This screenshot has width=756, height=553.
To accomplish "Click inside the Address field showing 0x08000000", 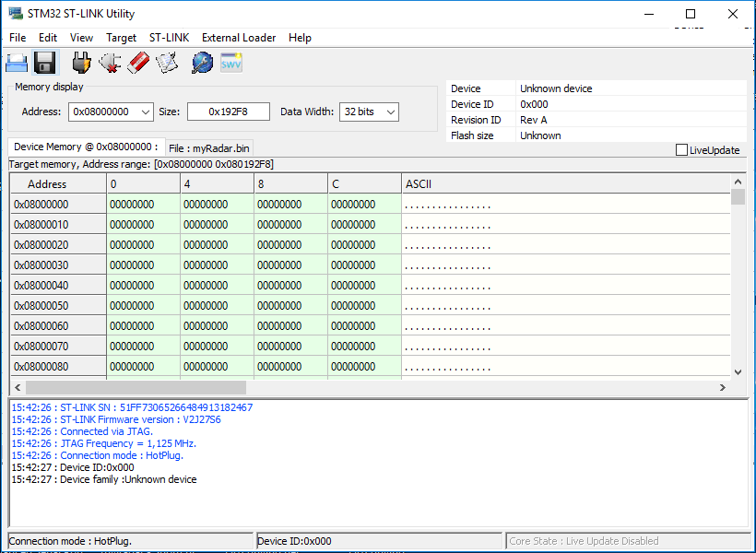I will pos(103,112).
